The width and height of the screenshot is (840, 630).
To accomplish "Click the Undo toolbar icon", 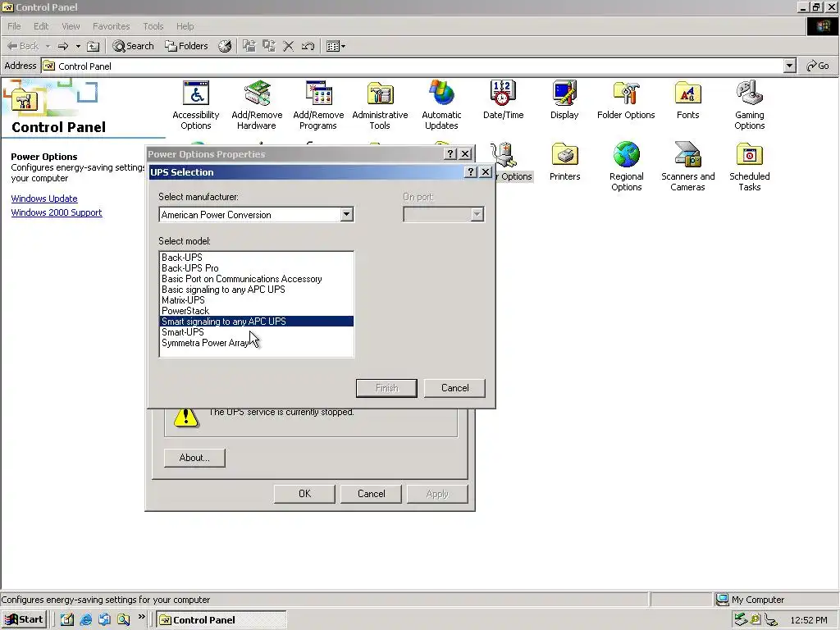I will (308, 46).
